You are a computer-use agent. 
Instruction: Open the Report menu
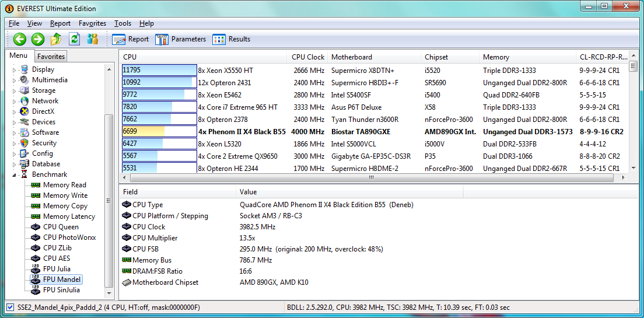pyautogui.click(x=61, y=23)
